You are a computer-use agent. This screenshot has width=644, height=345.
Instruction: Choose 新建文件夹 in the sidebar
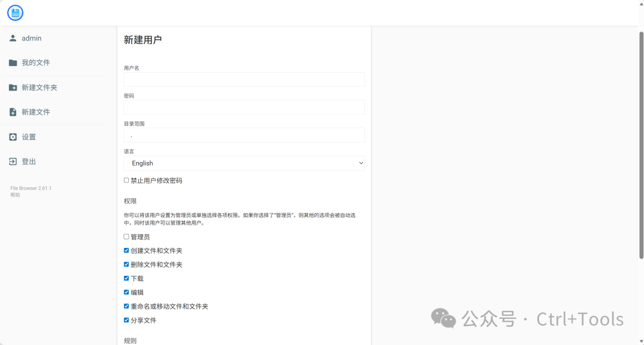point(39,88)
